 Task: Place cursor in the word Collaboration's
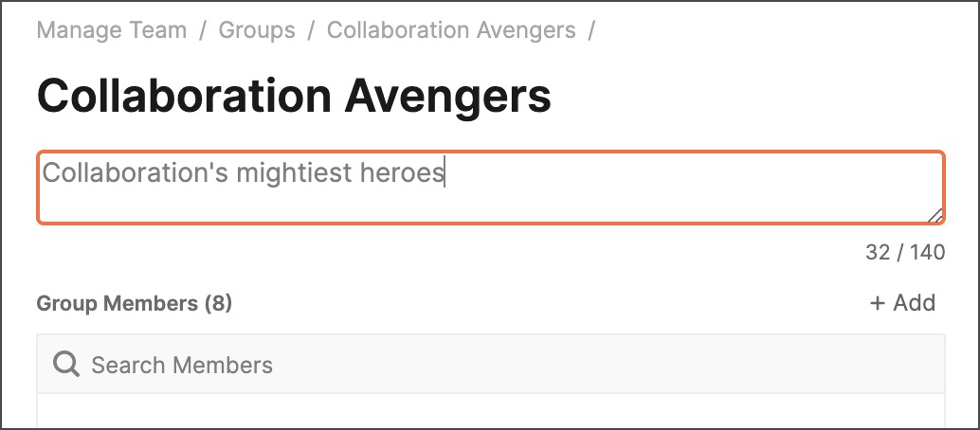(x=135, y=173)
